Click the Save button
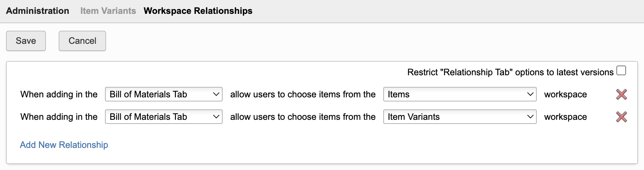 26,41
